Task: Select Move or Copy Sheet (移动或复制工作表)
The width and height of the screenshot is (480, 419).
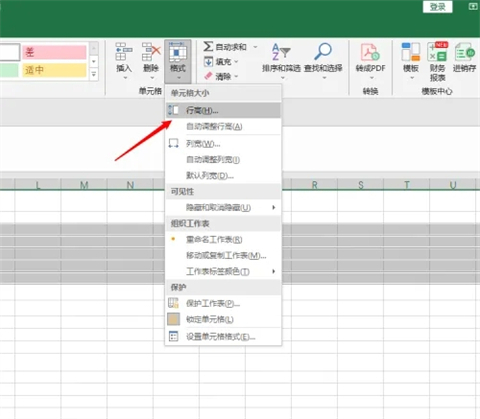Action: tap(223, 255)
